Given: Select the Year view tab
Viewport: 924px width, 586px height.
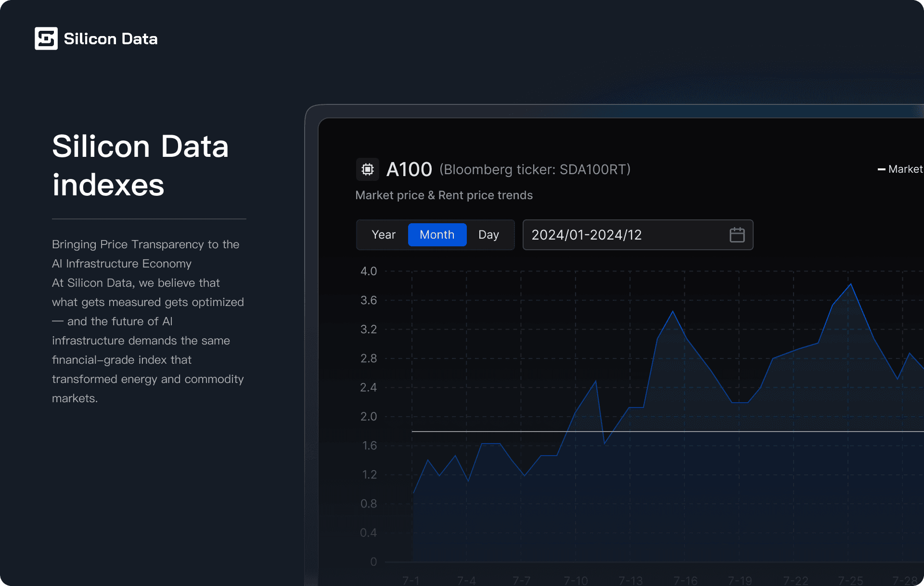Looking at the screenshot, I should pos(384,235).
